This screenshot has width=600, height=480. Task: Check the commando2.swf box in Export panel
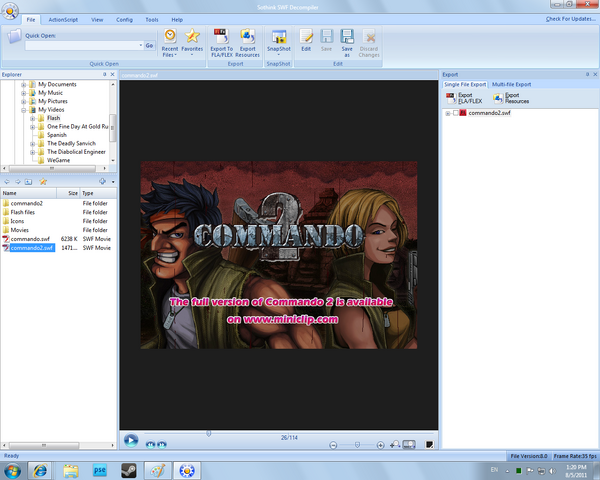(x=455, y=113)
